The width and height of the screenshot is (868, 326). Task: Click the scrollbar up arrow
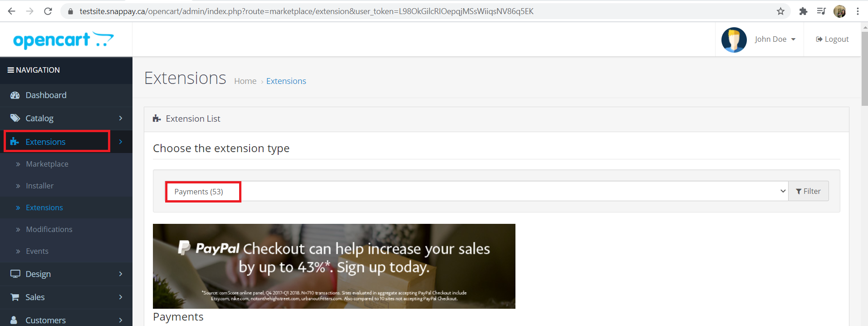864,27
